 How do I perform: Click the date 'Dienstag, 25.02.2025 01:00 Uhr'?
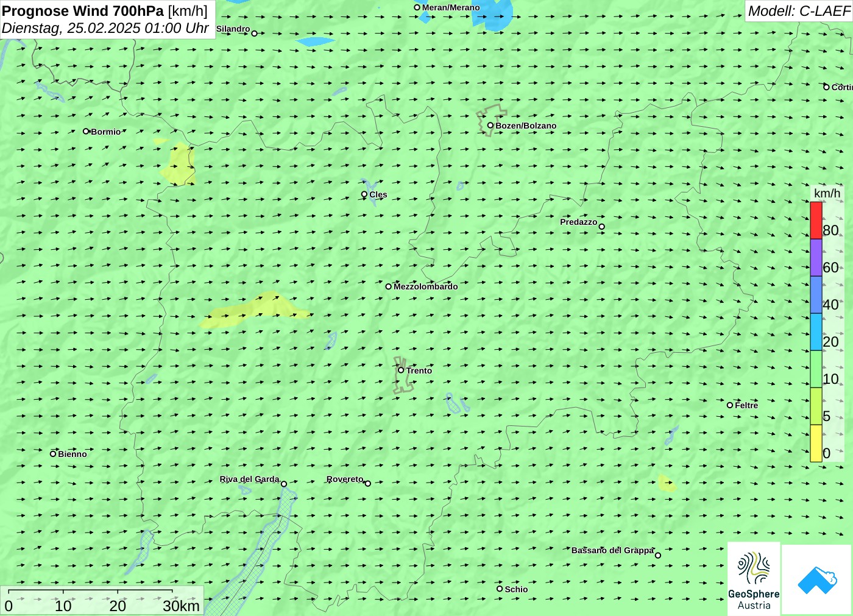click(105, 28)
